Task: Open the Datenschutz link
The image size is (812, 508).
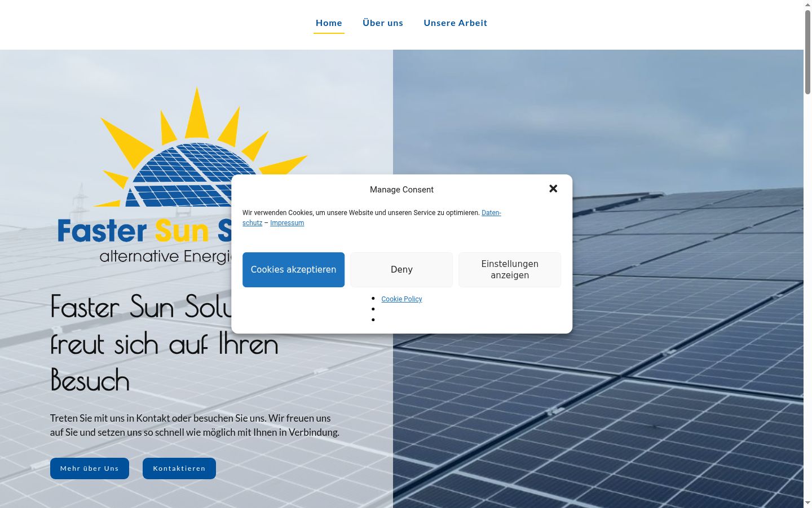Action: point(491,213)
